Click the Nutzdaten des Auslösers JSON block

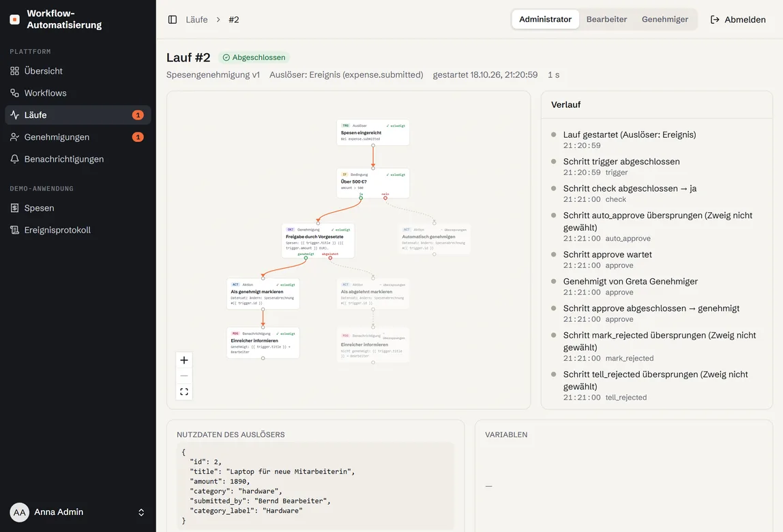(316, 486)
